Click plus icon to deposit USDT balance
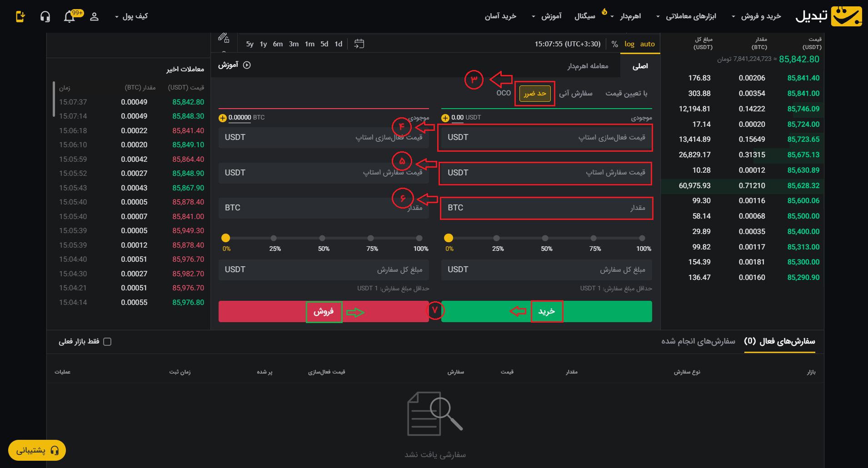 click(x=445, y=118)
